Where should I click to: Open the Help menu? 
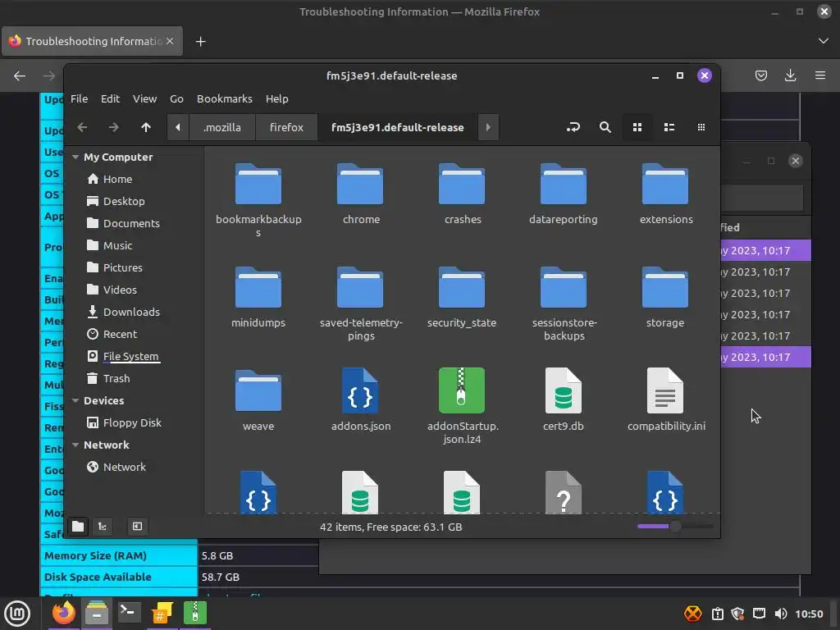pos(277,99)
